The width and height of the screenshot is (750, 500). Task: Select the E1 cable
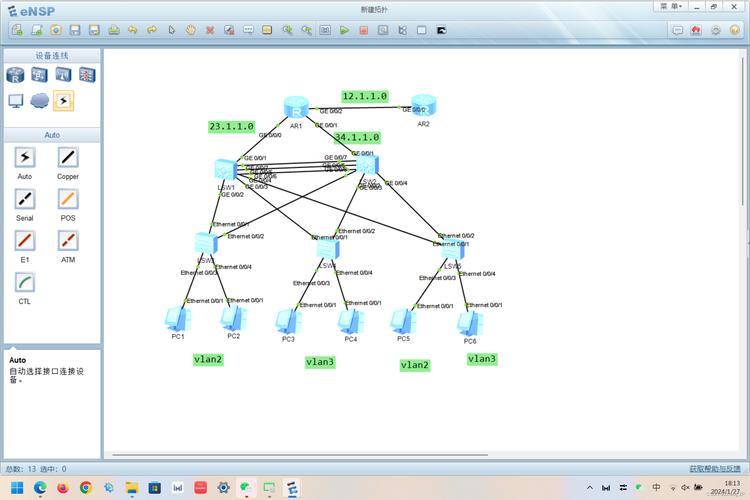[24, 242]
